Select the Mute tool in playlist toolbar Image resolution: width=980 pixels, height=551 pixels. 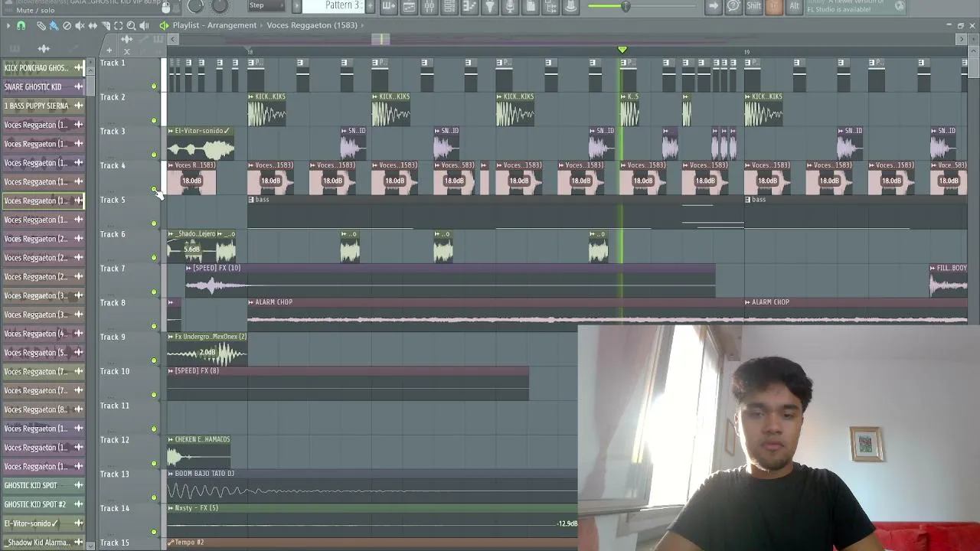tap(80, 25)
